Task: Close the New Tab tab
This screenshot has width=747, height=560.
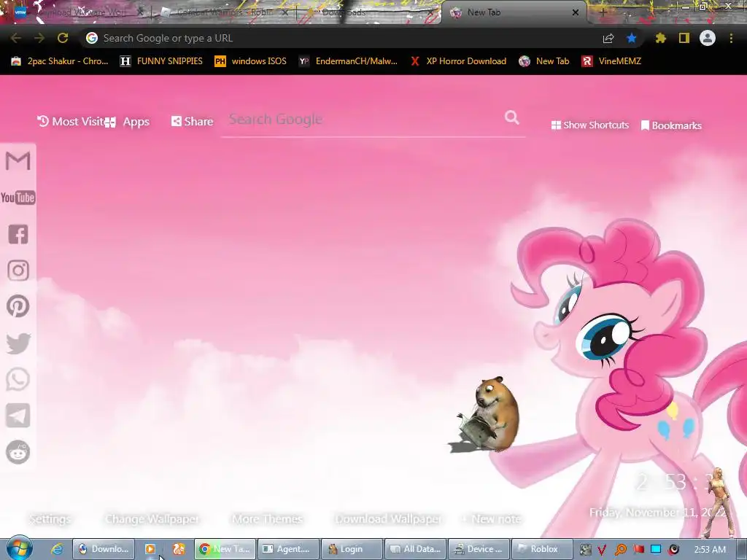Action: [576, 13]
